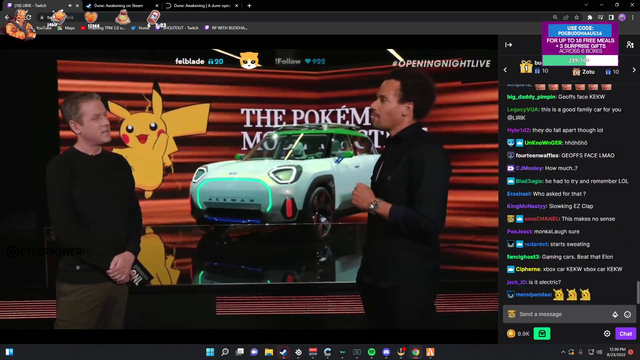Open Spotify from the taskbar
Viewport: 640px width, 360px height.
click(371, 352)
